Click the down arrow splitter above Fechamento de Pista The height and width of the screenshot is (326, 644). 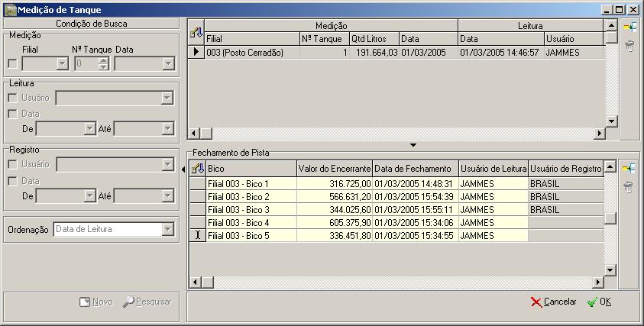(413, 145)
